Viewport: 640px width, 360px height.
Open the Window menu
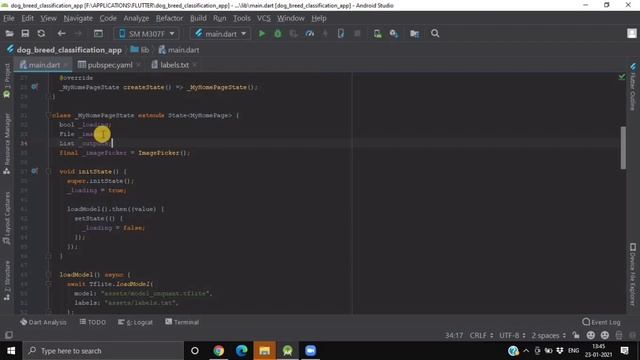click(x=291, y=18)
